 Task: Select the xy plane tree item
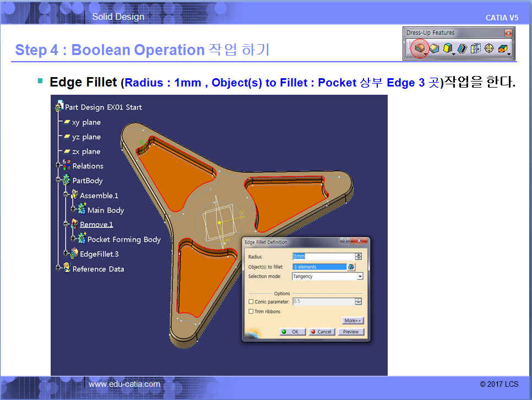click(86, 122)
